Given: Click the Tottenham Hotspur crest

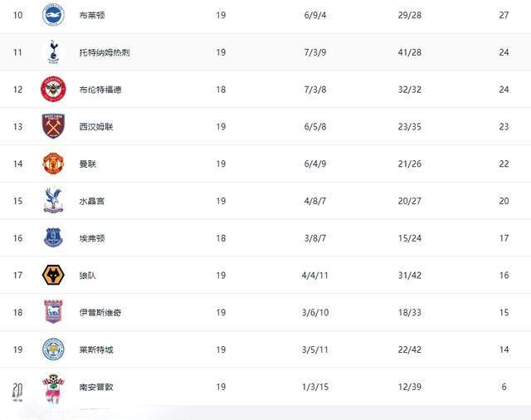Looking at the screenshot, I should pos(53,51).
